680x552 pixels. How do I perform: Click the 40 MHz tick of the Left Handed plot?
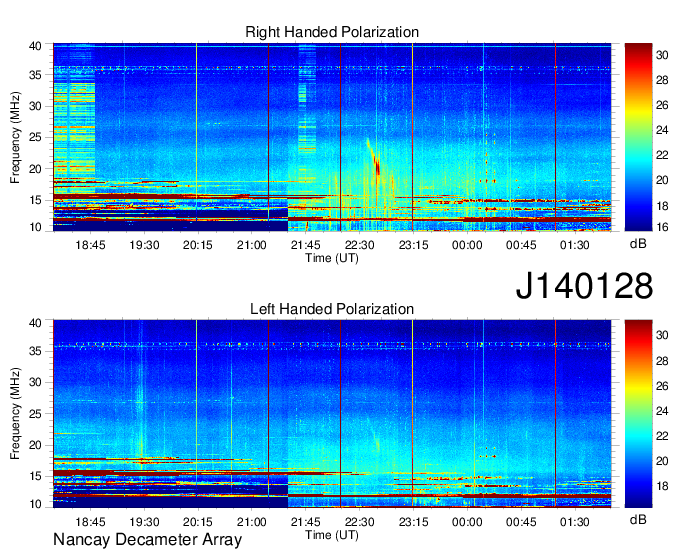35,323
